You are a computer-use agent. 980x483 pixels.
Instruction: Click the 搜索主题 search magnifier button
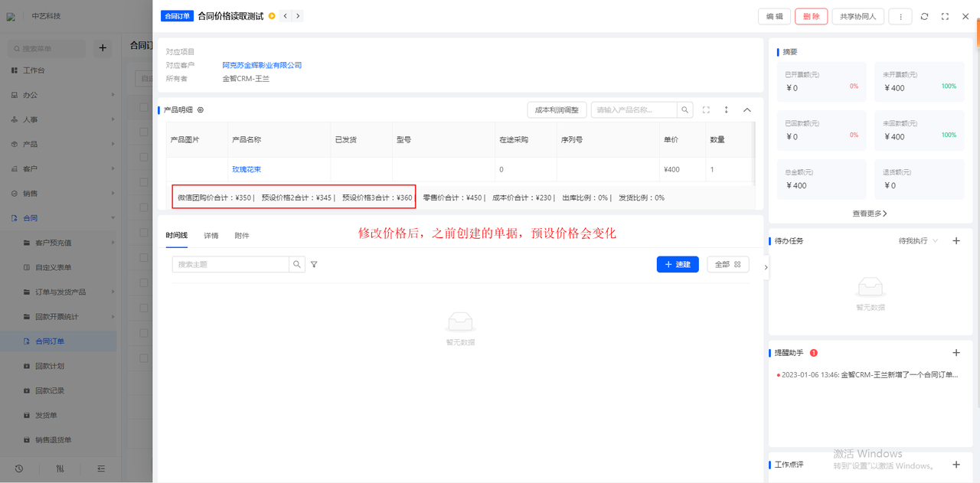point(297,264)
